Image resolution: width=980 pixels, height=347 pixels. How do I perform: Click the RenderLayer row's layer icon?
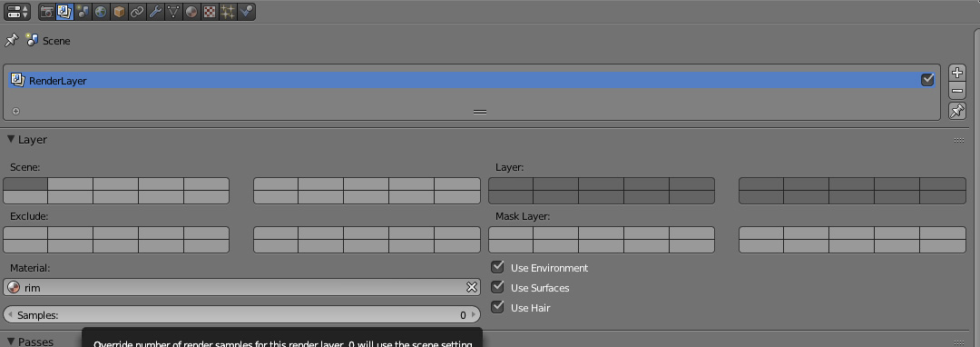pyautogui.click(x=18, y=80)
